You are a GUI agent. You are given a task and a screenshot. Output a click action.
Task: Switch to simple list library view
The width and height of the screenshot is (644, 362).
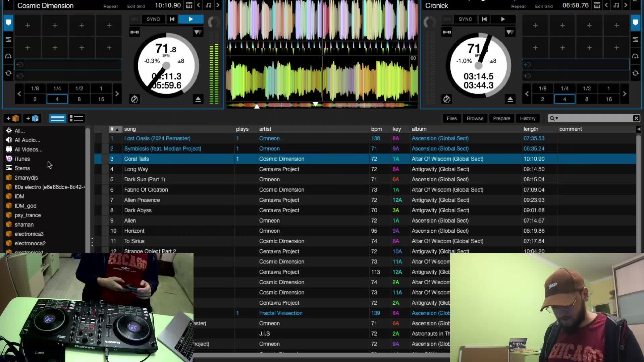pos(57,118)
